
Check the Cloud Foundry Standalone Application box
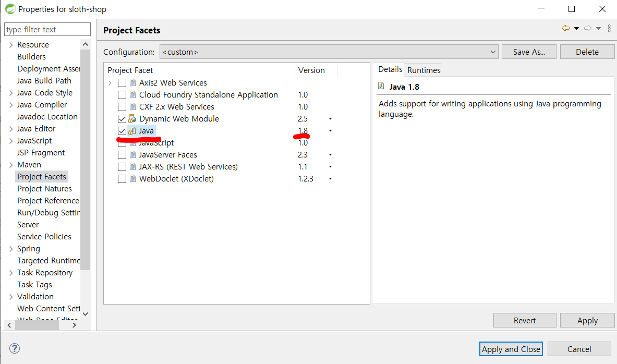tap(122, 95)
